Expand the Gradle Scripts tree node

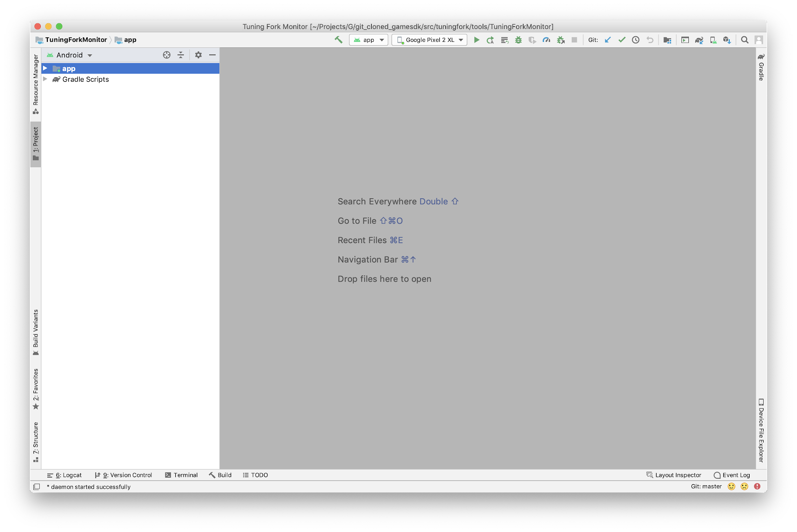pyautogui.click(x=45, y=79)
